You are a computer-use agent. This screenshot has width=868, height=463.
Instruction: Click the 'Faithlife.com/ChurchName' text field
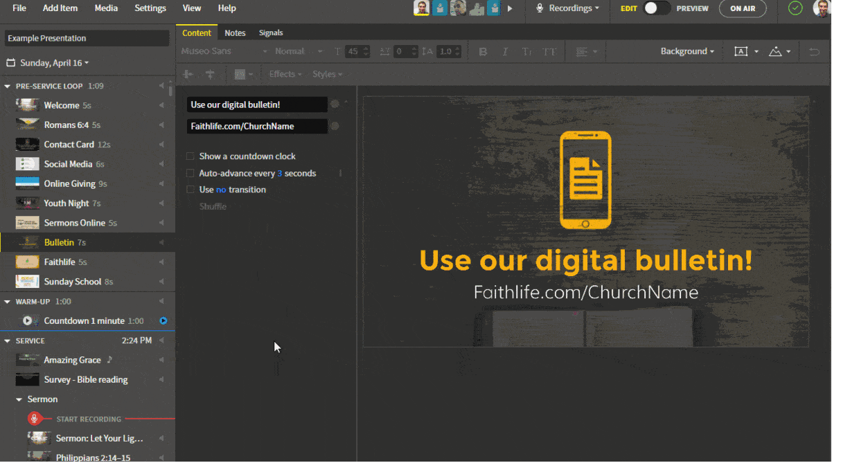point(257,126)
